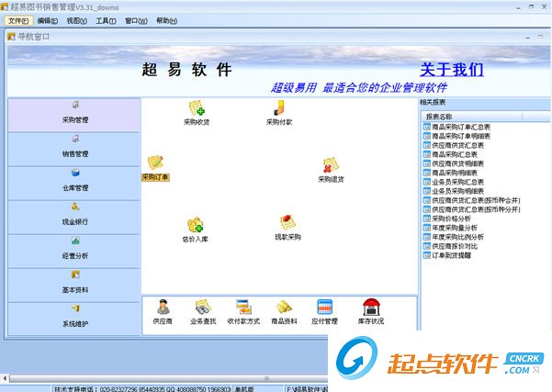
Task: Open report 业务员采购明细表
Action: (x=454, y=191)
